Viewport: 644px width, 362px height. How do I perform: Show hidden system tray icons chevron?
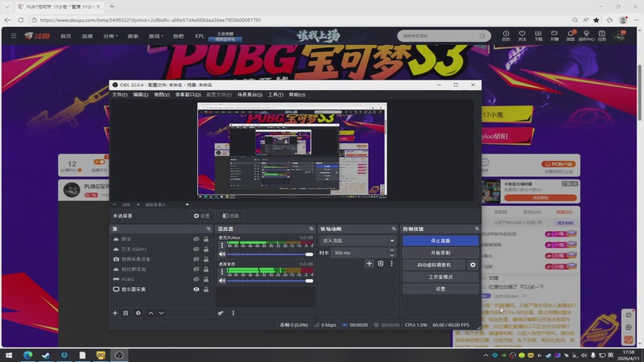click(x=486, y=356)
